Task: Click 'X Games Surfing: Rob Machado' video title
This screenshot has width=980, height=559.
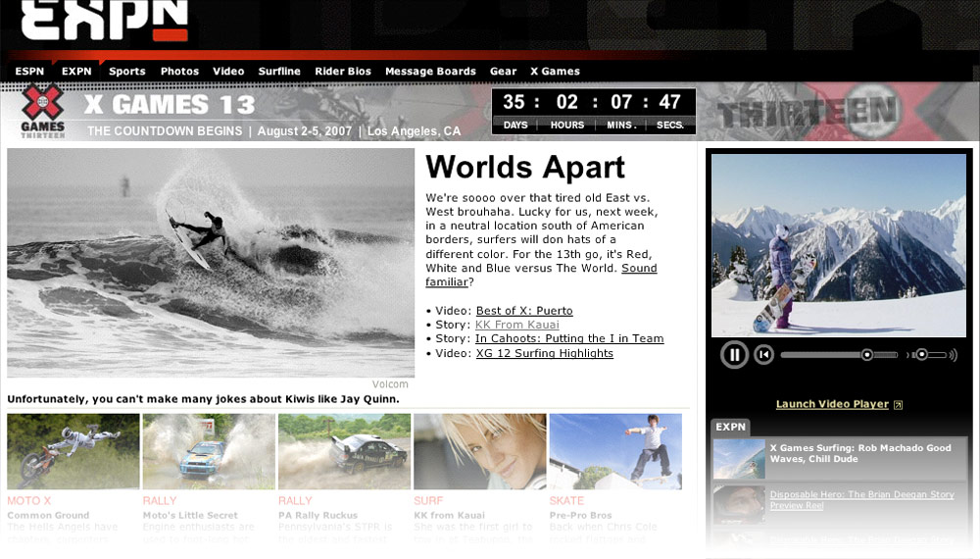Action: (860, 453)
